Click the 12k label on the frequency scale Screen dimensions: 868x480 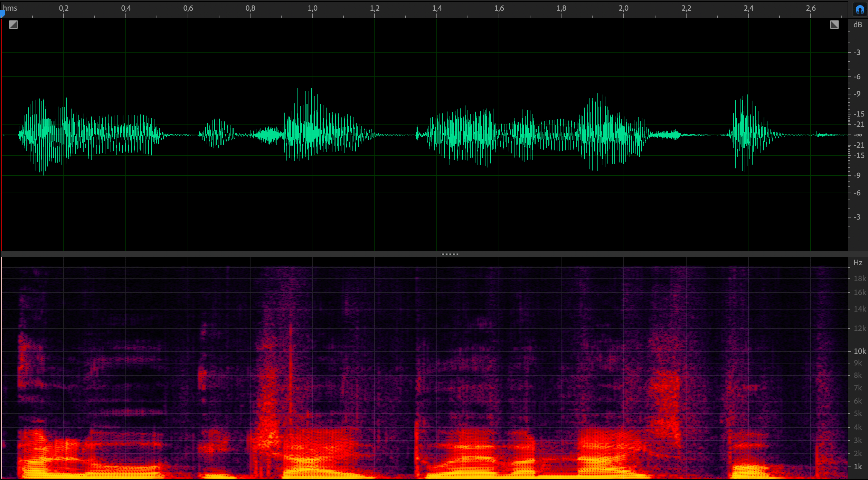click(x=860, y=328)
